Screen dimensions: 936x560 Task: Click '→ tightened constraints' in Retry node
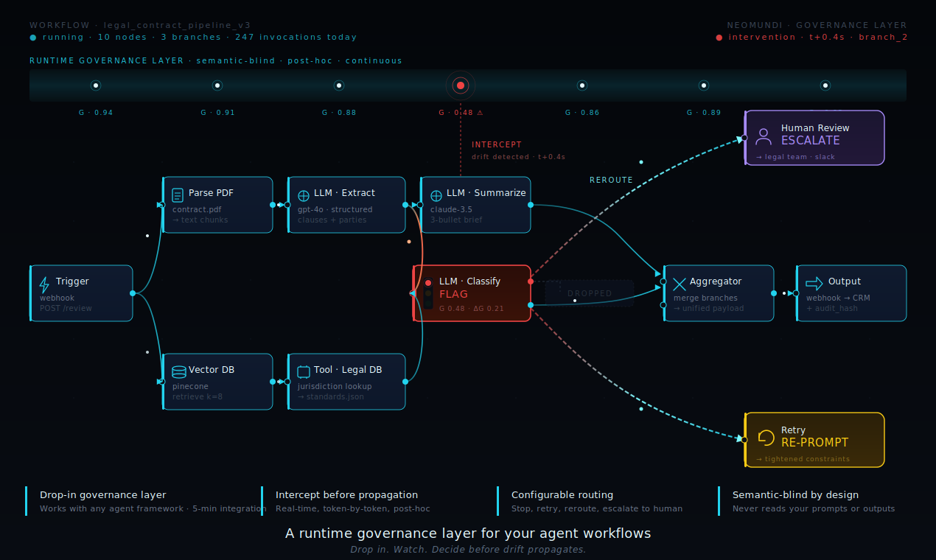[x=803, y=459]
